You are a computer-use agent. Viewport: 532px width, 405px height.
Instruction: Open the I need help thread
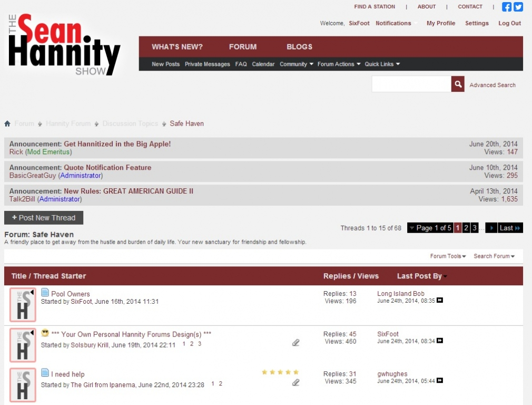68,374
